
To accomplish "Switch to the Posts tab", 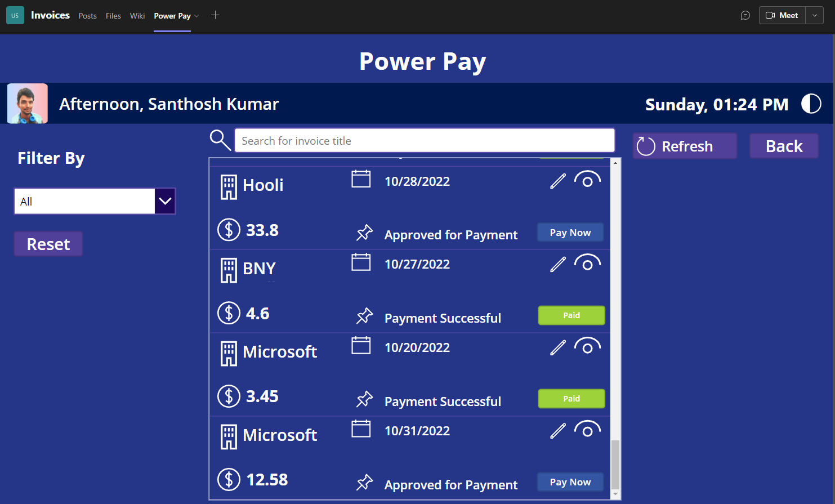I will (88, 16).
